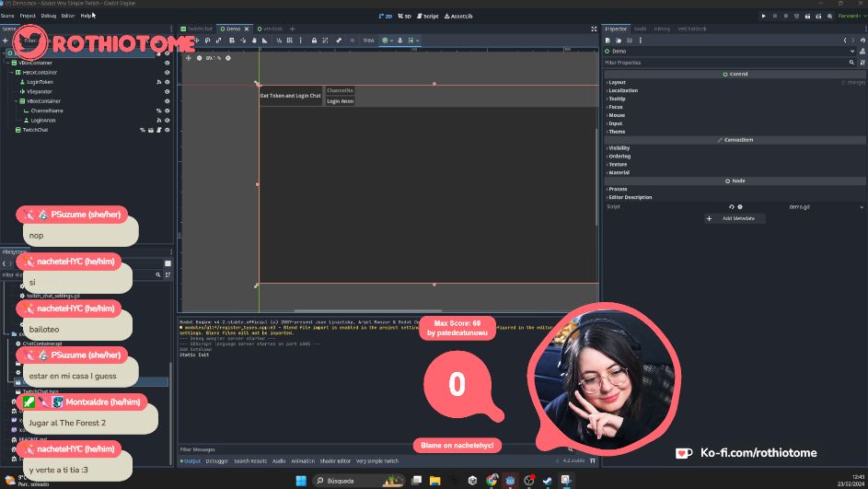Toggle smart snap icon in viewport toolbar
The width and height of the screenshot is (868, 489).
coord(279,41)
